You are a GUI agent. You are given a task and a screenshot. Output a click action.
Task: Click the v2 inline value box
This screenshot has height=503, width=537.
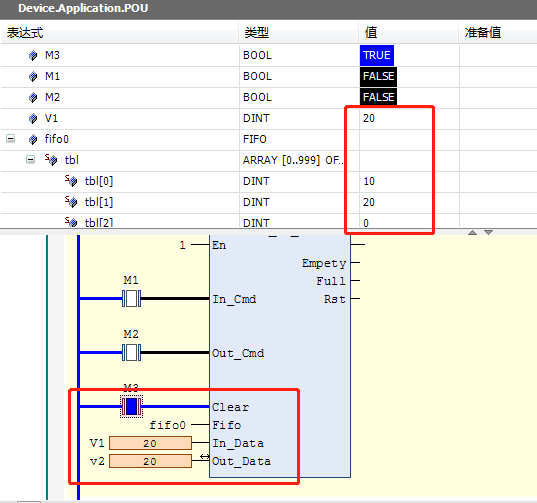(x=150, y=461)
